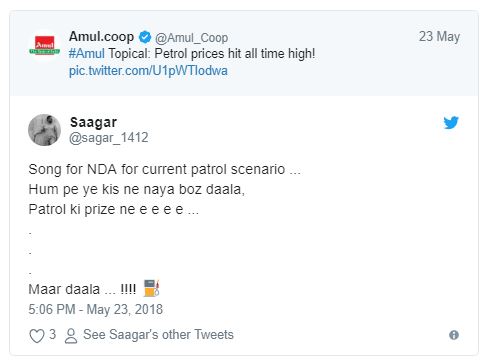The height and width of the screenshot is (363, 494).
Task: Click See Saagar's other Tweets
Action: pyautogui.click(x=158, y=335)
